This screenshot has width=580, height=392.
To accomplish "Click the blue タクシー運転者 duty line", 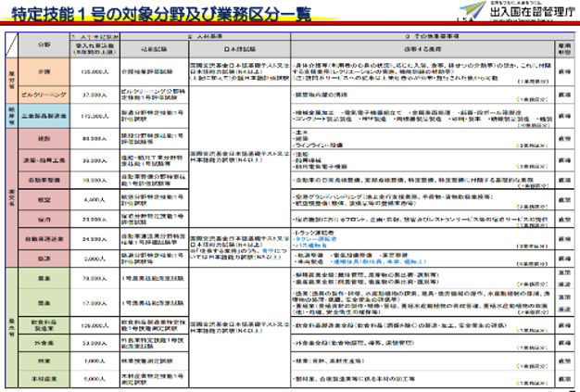I will point(315,239).
